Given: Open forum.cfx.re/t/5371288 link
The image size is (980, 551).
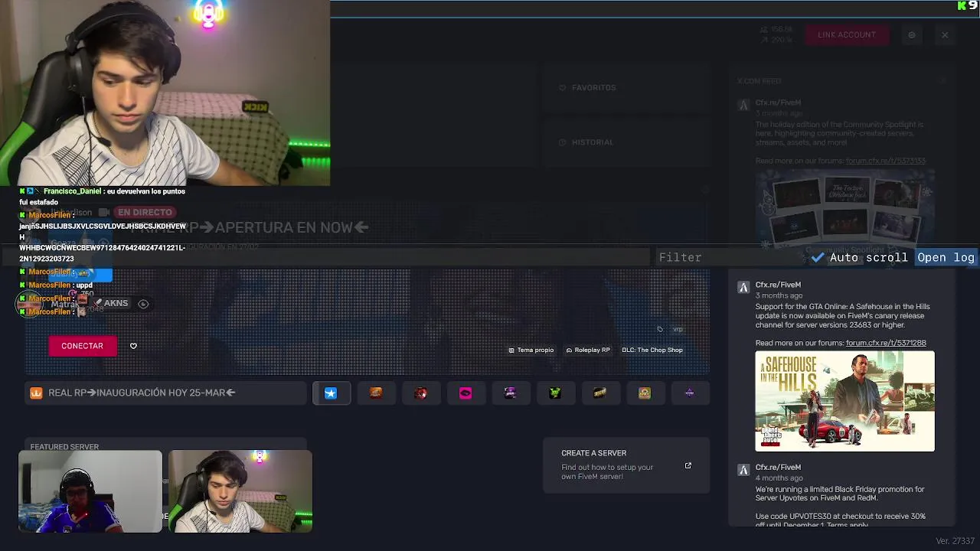Looking at the screenshot, I should [x=886, y=343].
